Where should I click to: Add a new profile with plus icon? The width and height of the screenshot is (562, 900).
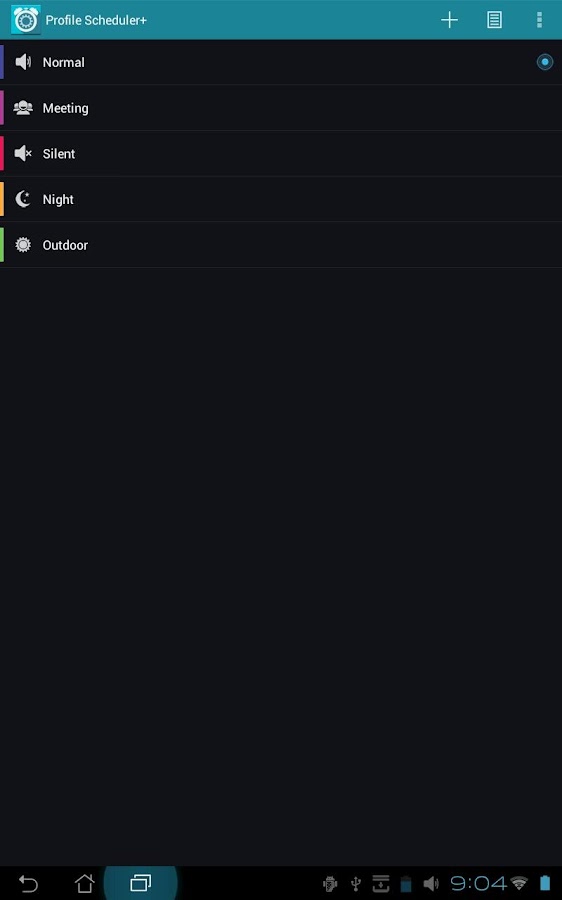pos(449,20)
